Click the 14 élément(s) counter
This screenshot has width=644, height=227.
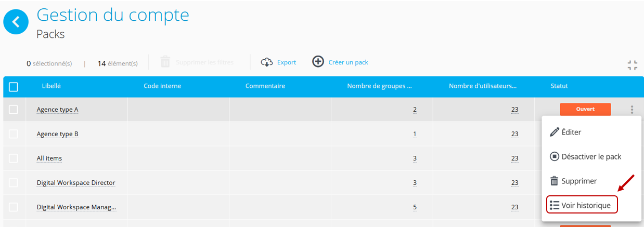click(x=118, y=63)
